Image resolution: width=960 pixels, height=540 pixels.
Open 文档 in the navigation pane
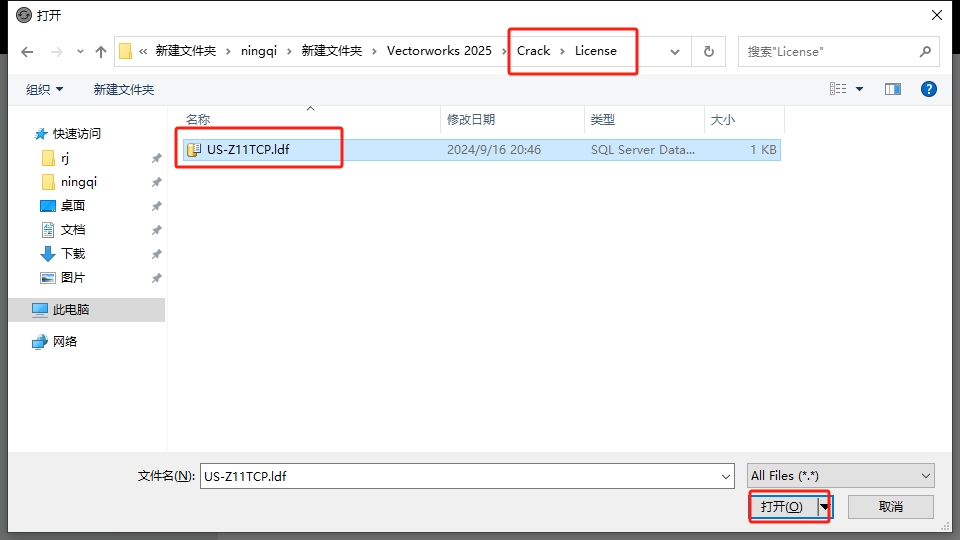62,230
